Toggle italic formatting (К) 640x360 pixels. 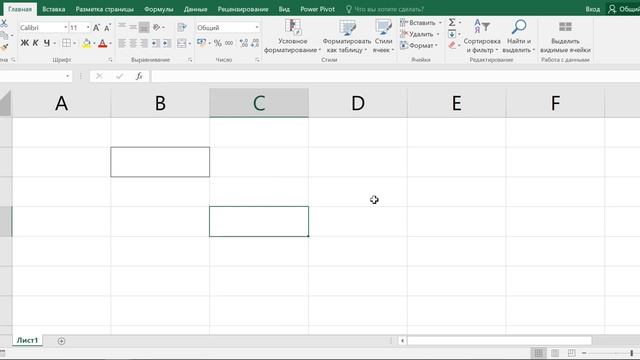click(x=36, y=43)
